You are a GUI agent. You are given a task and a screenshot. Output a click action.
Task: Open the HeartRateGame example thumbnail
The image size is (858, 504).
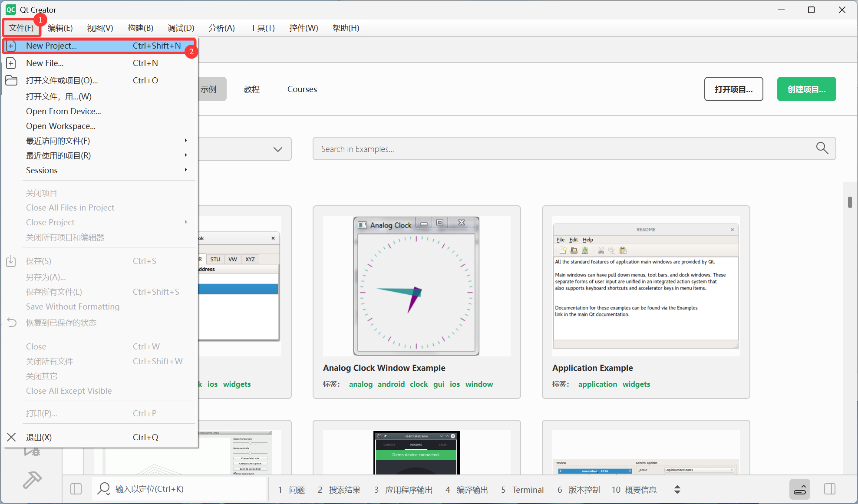coord(416,452)
